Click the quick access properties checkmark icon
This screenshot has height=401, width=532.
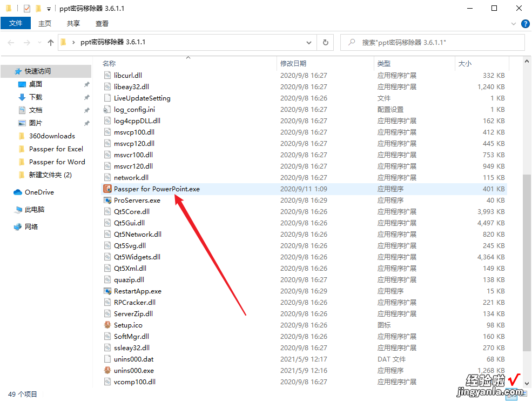27,9
